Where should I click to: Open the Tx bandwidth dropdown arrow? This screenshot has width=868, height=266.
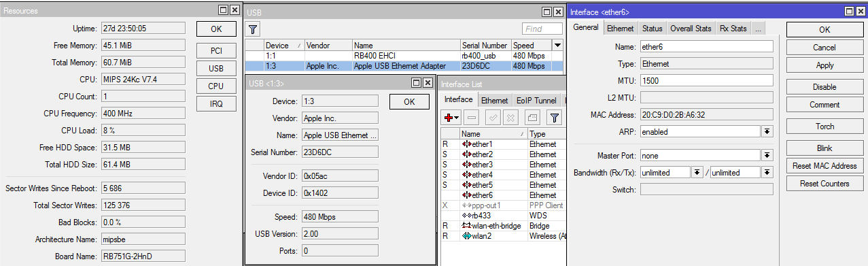click(x=767, y=172)
